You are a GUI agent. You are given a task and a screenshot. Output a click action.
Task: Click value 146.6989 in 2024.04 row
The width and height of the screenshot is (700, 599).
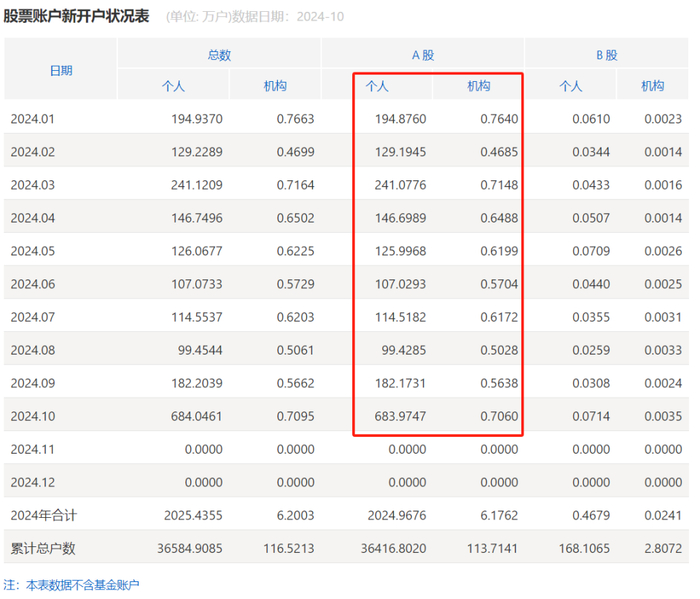(x=400, y=218)
